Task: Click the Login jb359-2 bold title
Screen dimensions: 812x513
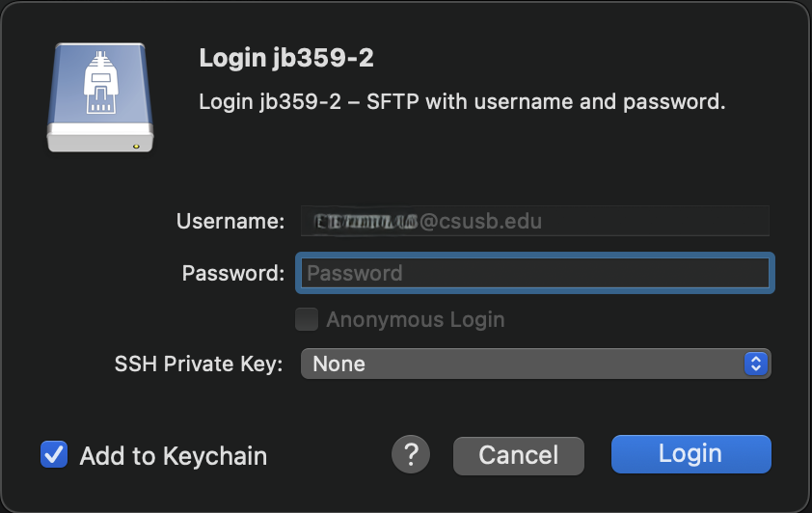Action: coord(286,58)
